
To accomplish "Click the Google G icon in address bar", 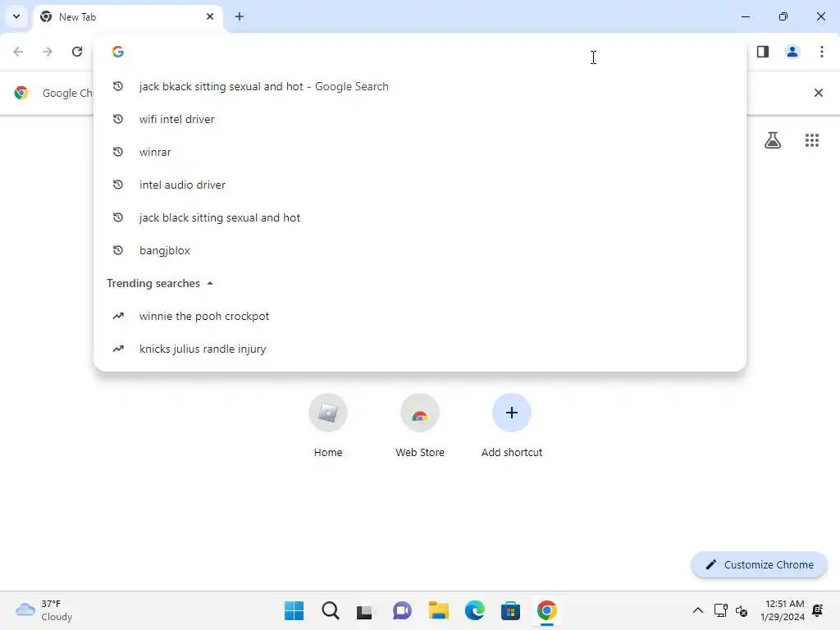I will pyautogui.click(x=118, y=52).
